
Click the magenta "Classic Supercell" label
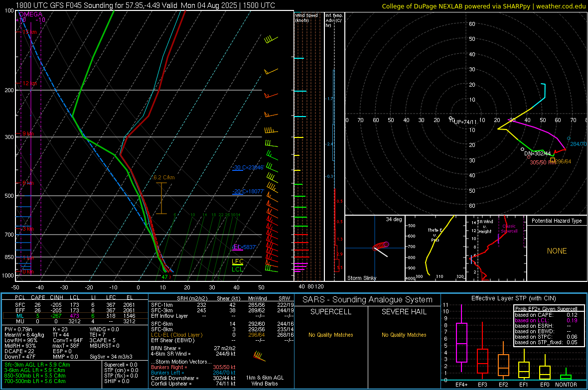509,229
